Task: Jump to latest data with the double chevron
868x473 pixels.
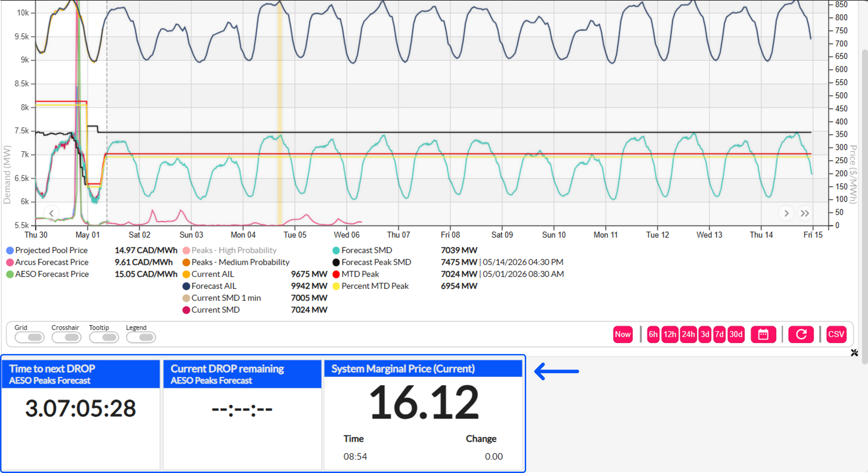Action: [805, 213]
